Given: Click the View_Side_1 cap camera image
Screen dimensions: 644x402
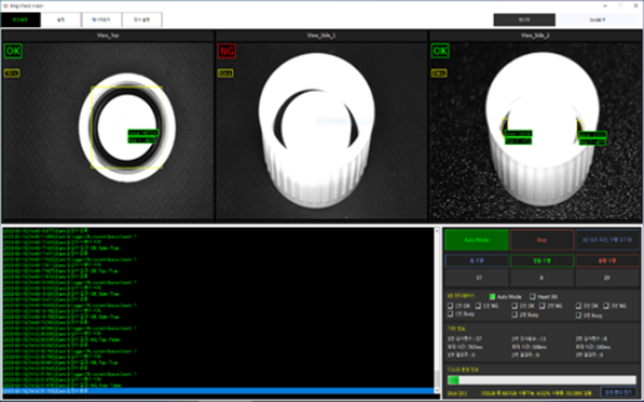Looking at the screenshot, I should click(x=321, y=131).
